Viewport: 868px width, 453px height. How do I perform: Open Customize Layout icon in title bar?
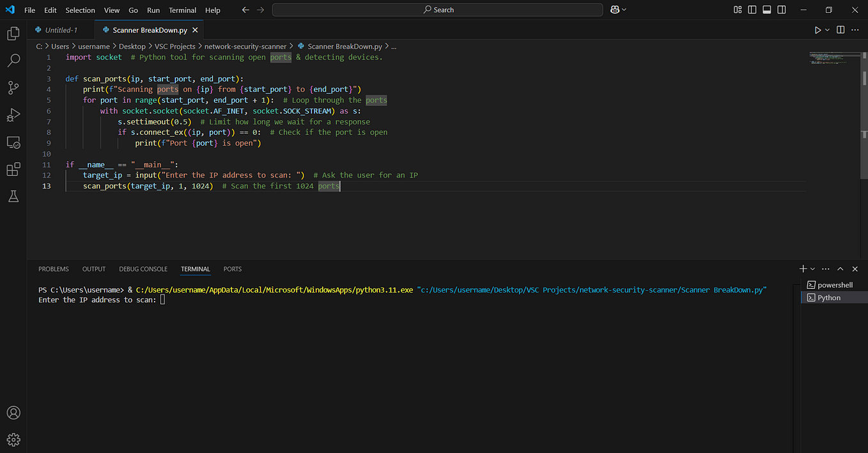[738, 10]
